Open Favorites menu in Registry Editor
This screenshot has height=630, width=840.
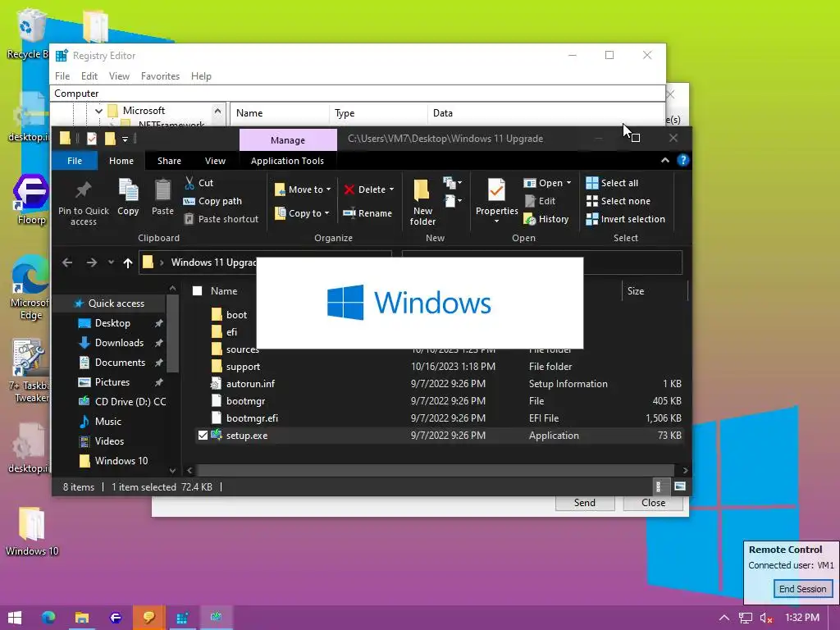(x=160, y=76)
